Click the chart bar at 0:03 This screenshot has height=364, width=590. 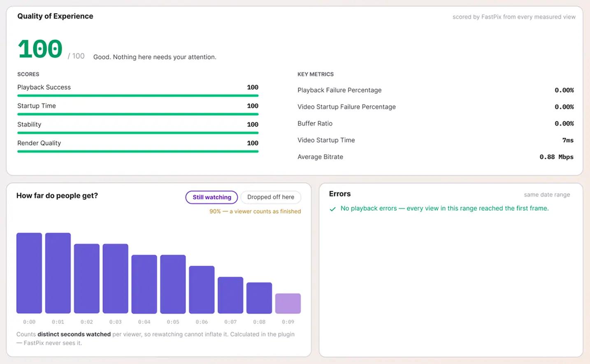(116, 278)
